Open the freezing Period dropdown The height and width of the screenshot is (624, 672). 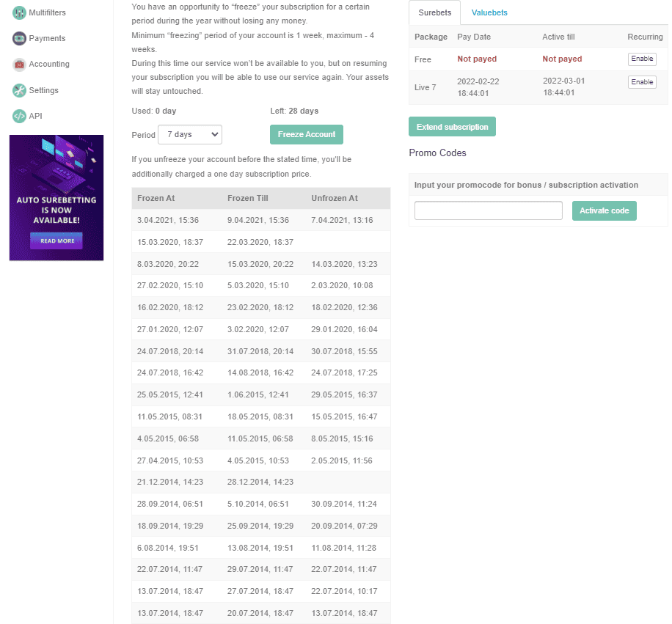tap(190, 134)
